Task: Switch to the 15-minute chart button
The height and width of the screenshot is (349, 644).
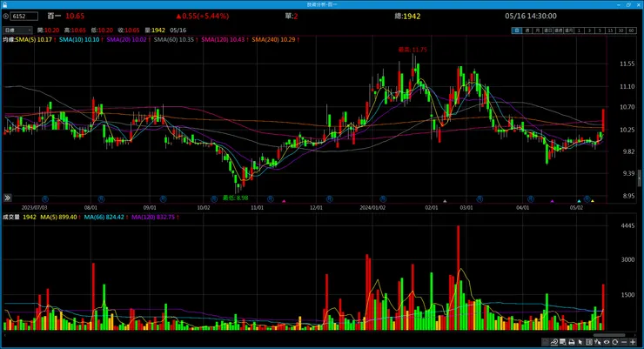Action: [x=611, y=30]
